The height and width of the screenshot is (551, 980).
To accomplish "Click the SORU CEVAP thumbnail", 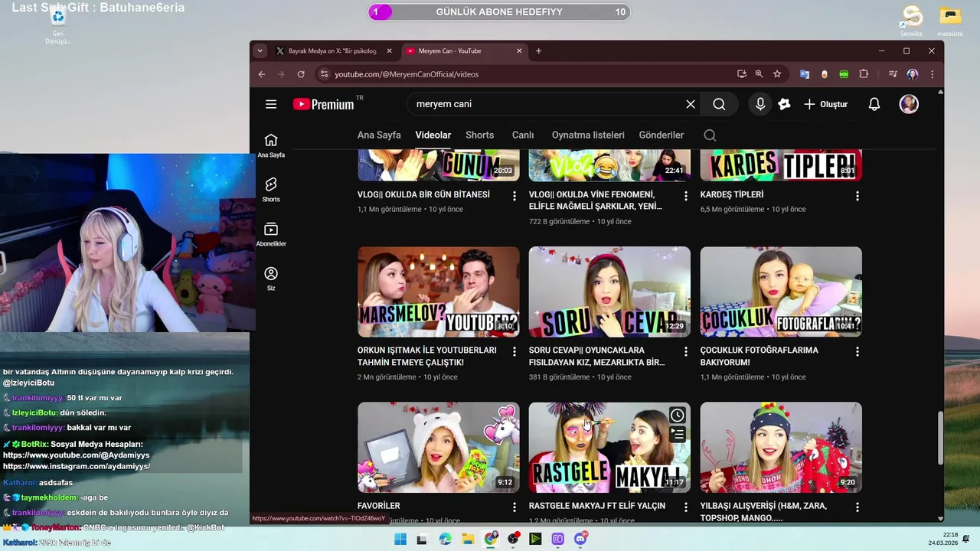I will tap(609, 292).
